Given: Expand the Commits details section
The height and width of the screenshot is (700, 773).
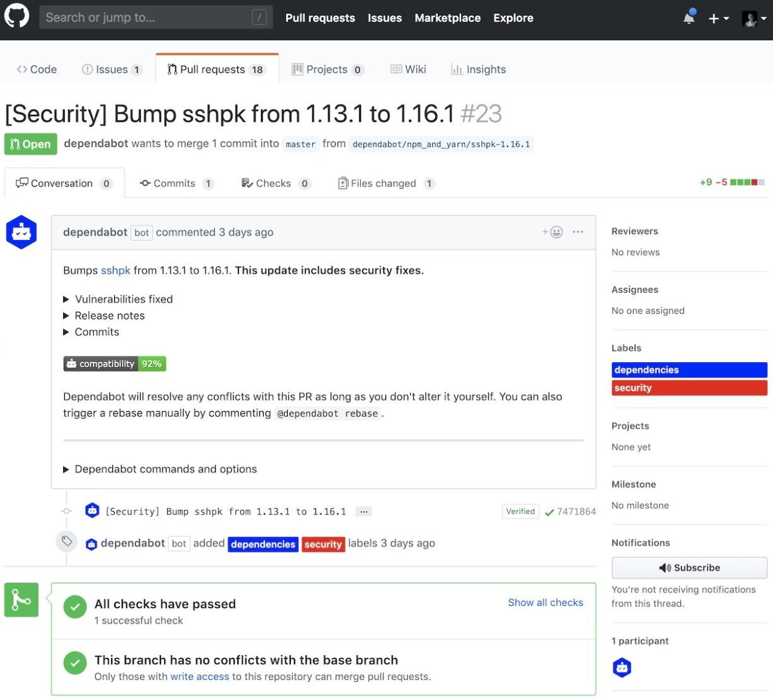Looking at the screenshot, I should point(91,332).
